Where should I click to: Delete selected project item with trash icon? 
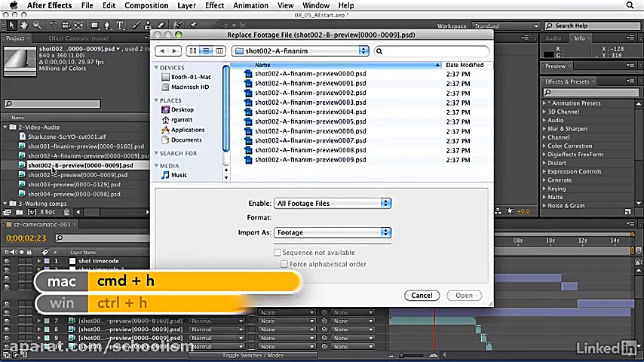[66, 212]
